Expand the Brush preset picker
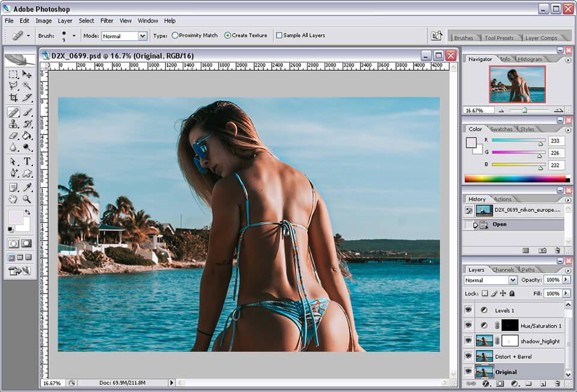577x392 pixels. (73, 35)
